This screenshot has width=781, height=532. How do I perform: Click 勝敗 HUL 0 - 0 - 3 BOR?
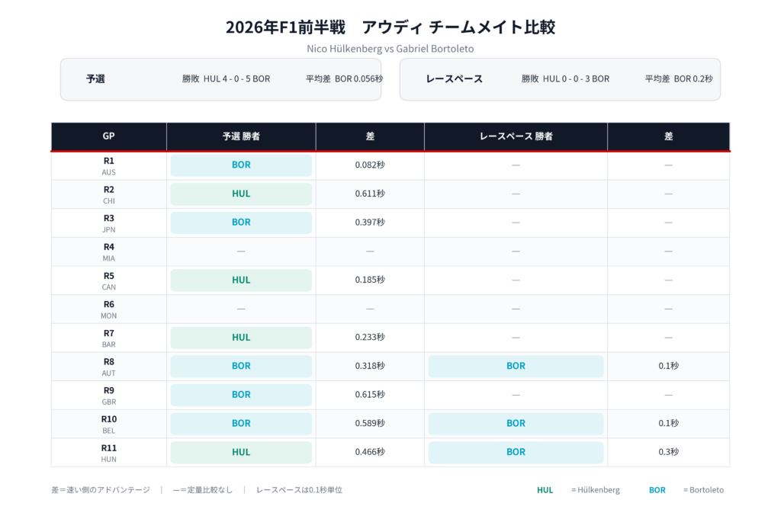click(565, 79)
